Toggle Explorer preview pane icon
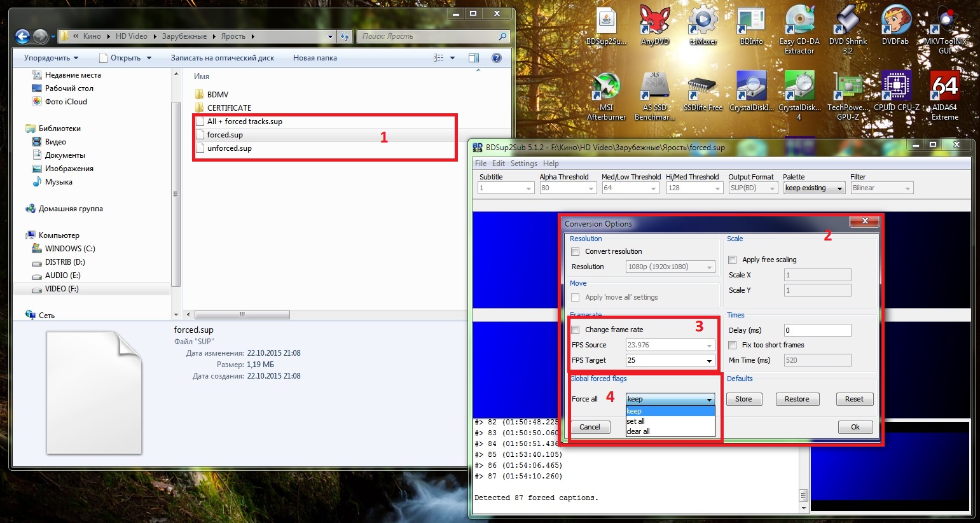 tap(474, 58)
